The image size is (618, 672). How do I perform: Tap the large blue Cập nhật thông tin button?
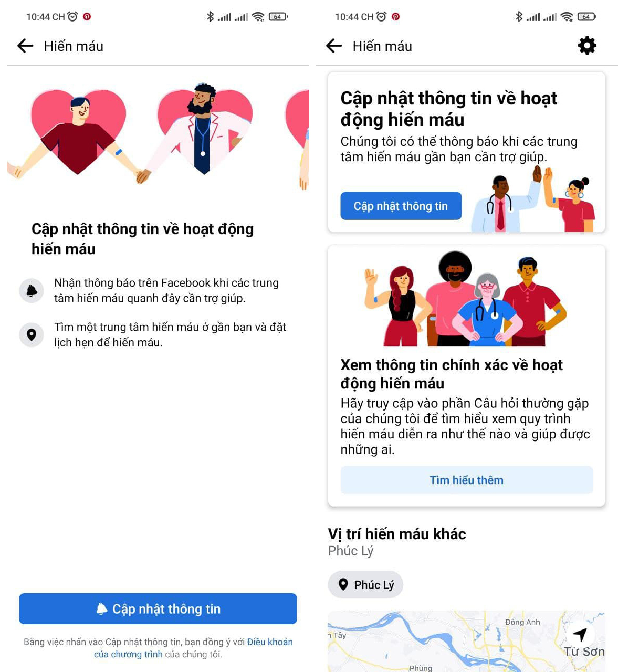click(x=158, y=608)
